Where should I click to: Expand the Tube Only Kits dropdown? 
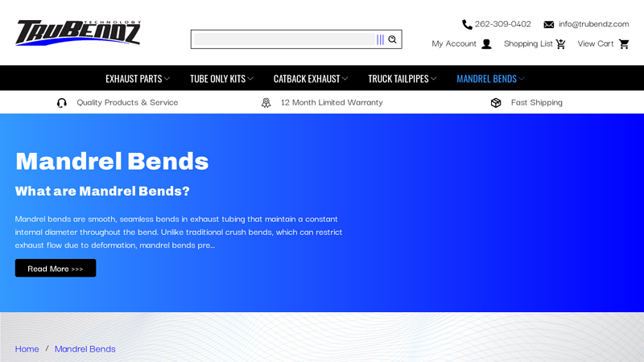221,79
